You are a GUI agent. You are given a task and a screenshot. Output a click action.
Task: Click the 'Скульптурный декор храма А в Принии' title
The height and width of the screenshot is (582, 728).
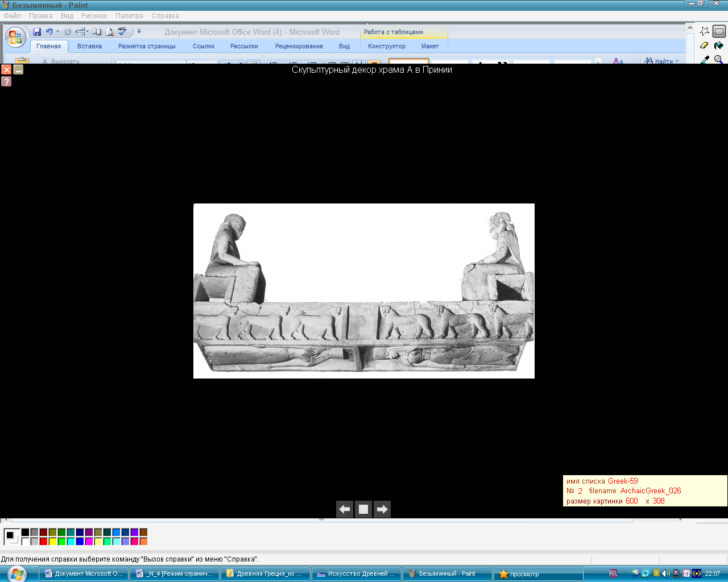pyautogui.click(x=372, y=70)
